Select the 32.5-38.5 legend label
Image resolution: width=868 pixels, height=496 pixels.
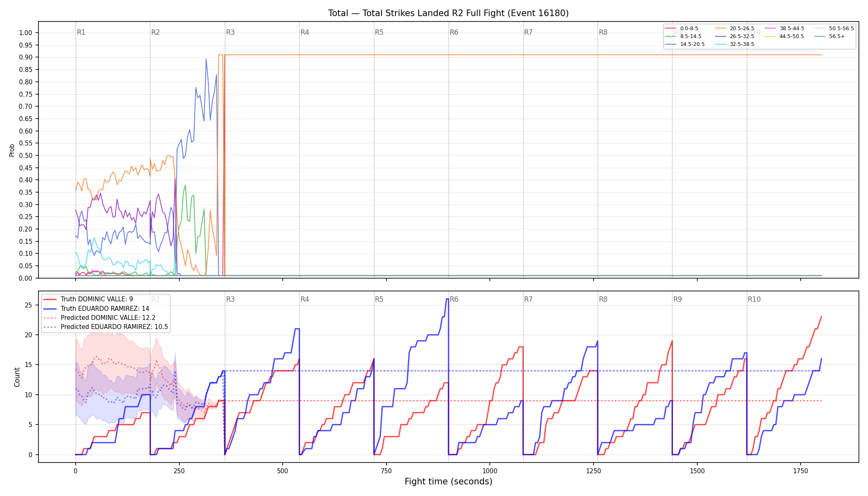point(742,44)
